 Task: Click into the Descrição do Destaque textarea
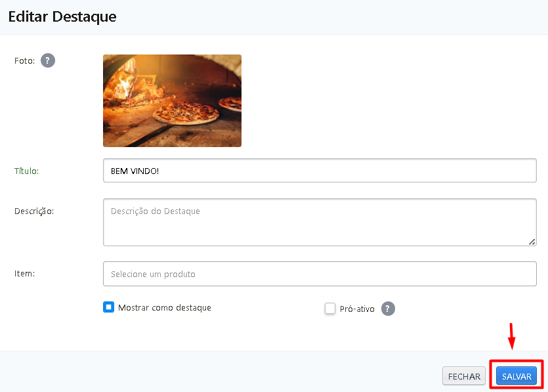320,222
